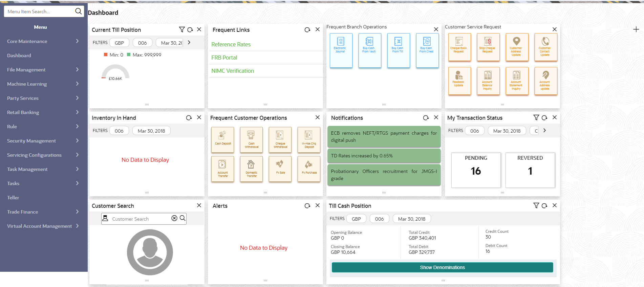Screen dimensions: 644x287
Task: Click the Show Denominations button
Action: click(x=442, y=267)
